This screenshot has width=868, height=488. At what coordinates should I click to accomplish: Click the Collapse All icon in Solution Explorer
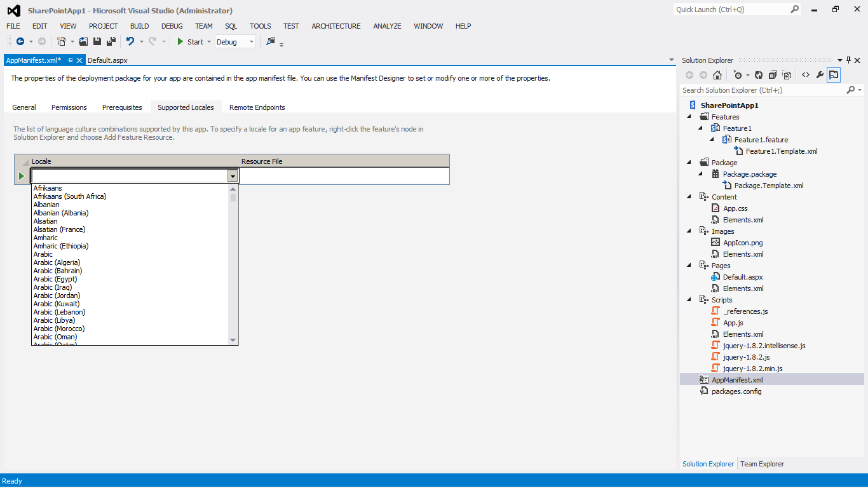[x=773, y=75]
